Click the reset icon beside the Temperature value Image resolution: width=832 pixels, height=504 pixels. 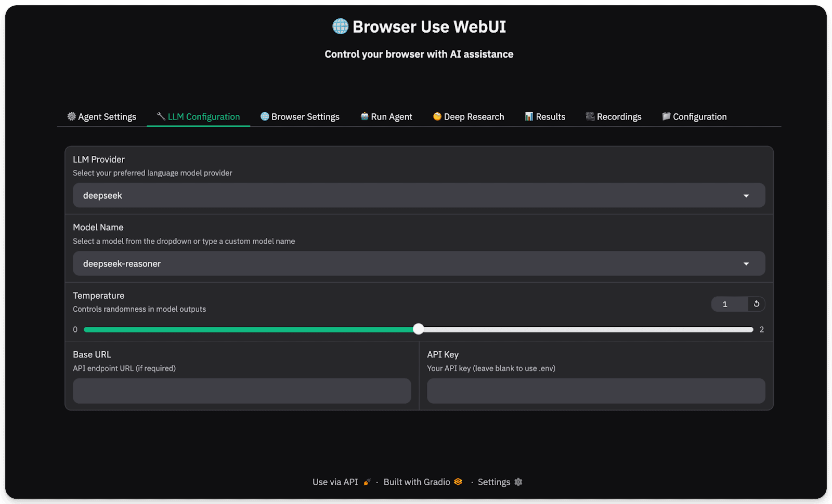pos(756,304)
